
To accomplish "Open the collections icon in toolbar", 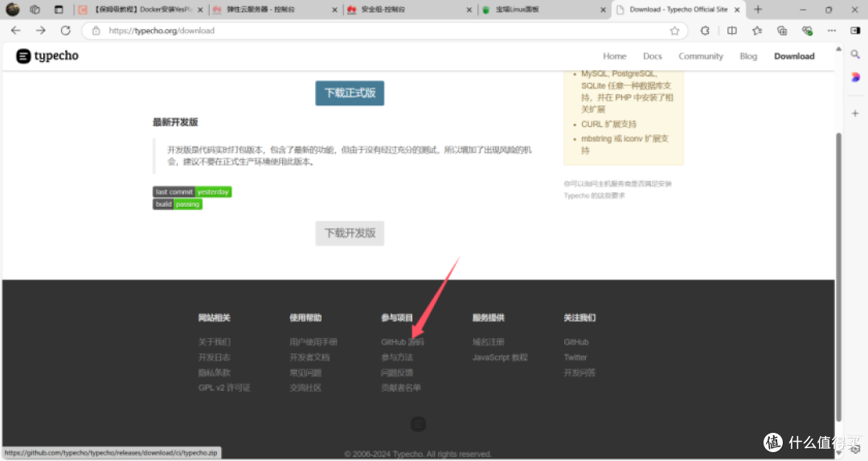I will (782, 31).
